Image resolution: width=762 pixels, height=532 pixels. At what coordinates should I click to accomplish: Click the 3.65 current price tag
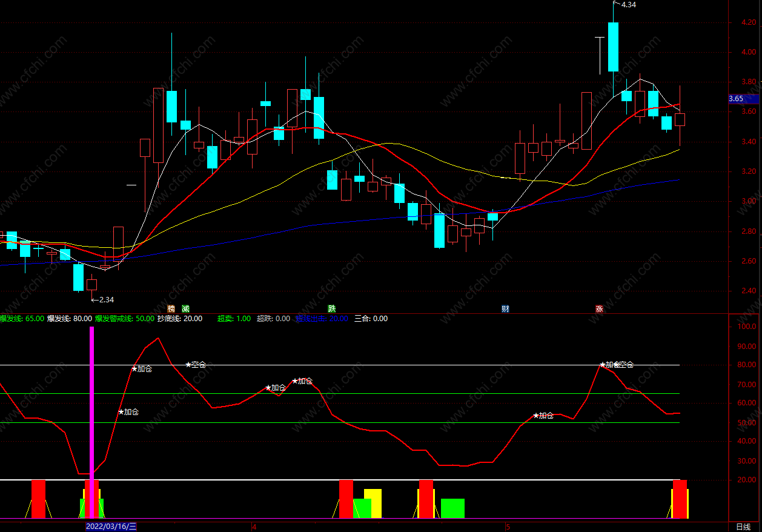743,99
